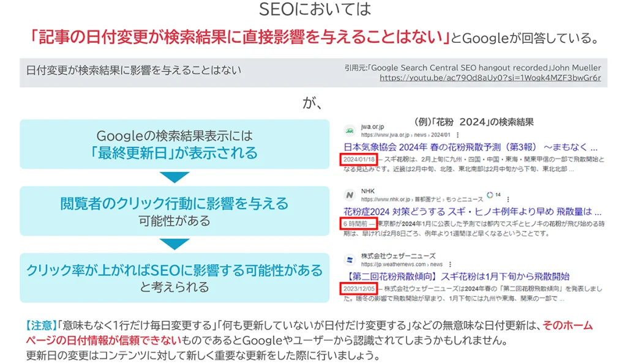Image resolution: width=627 pixels, height=364 pixels.
Task: Click the 閲覧者のクリック行動に影響を与える box
Action: (175, 211)
